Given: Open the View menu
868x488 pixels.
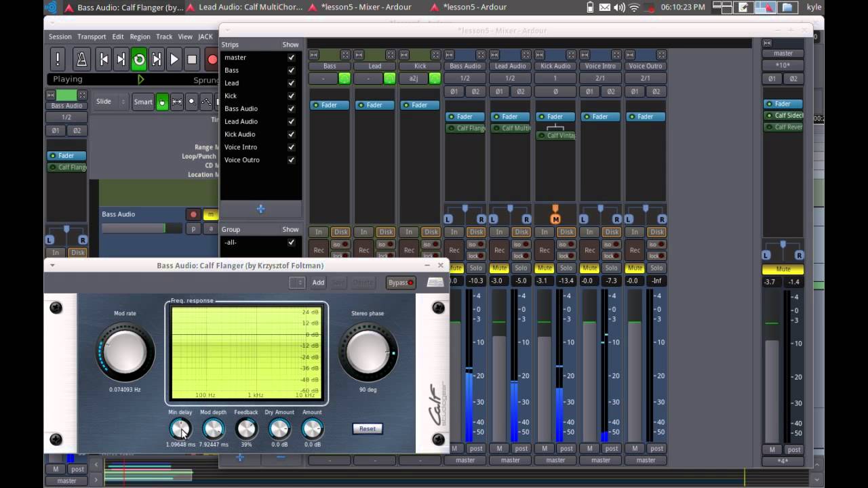Looking at the screenshot, I should pos(184,37).
